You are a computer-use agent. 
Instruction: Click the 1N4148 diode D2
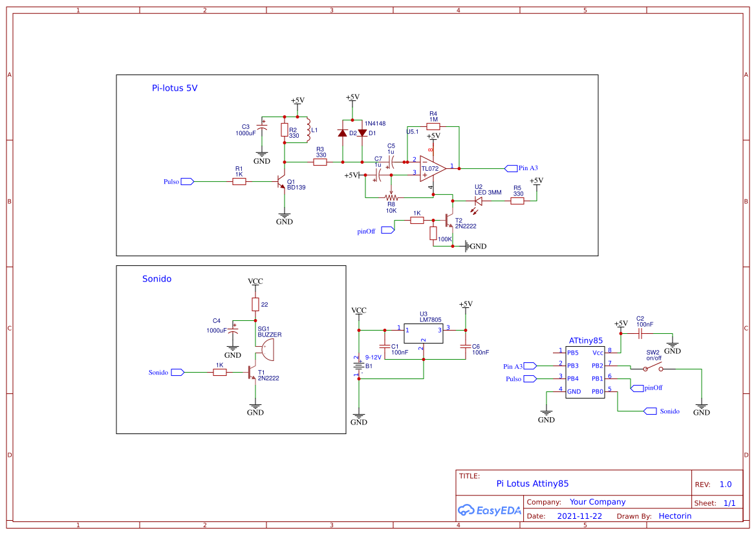click(x=343, y=131)
